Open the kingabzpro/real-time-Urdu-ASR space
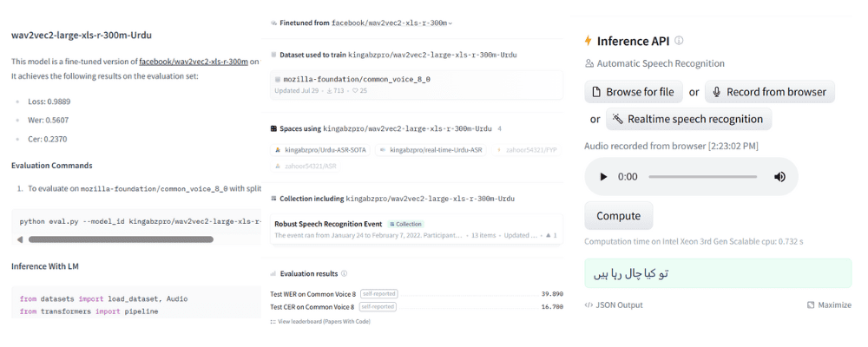Viewport: 868px width, 347px height. tap(431, 150)
